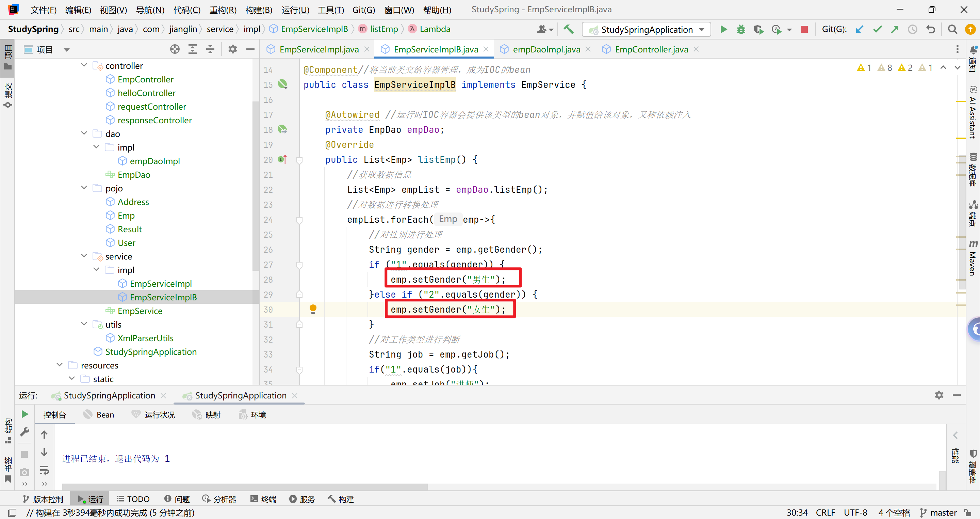Viewport: 980px width, 519px height.
Task: Open the 重构(R) menu
Action: pyautogui.click(x=223, y=10)
